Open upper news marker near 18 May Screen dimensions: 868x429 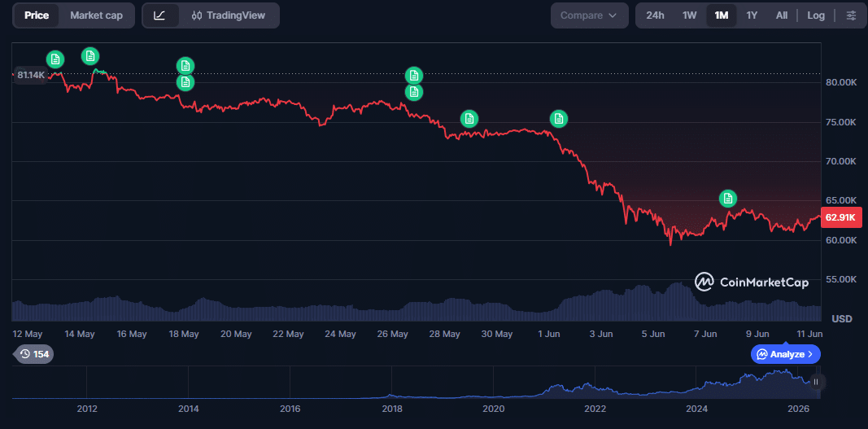click(185, 66)
